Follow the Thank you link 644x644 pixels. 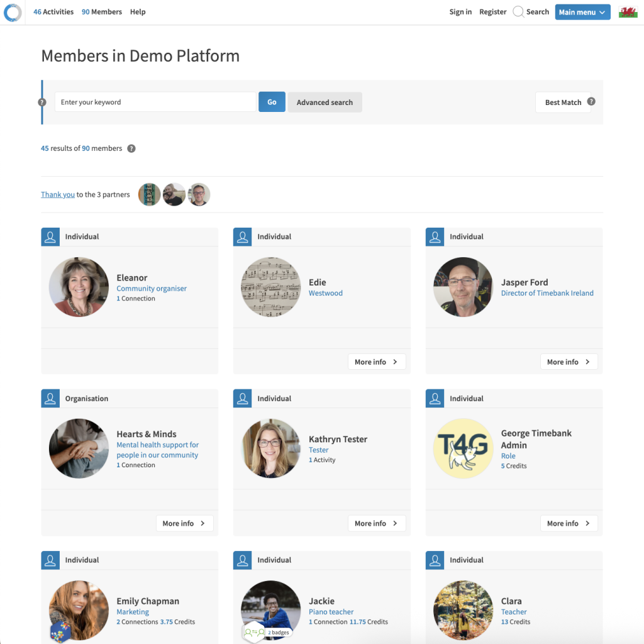[58, 195]
